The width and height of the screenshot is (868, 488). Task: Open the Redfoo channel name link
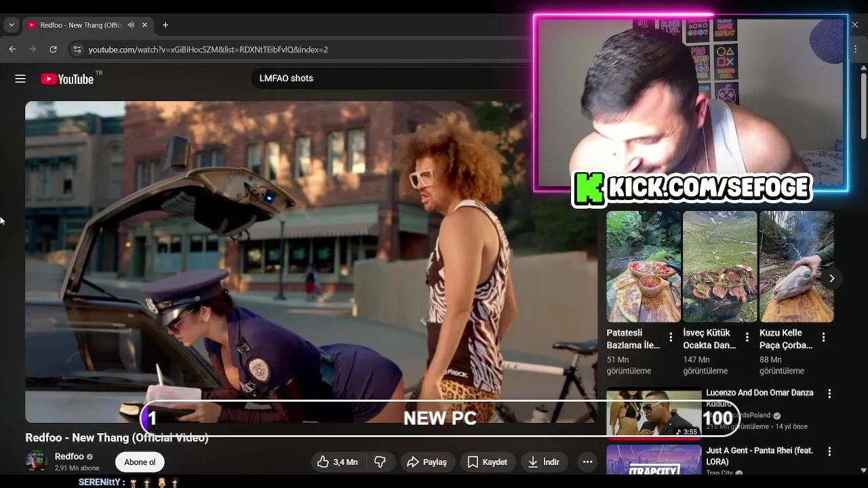pos(69,457)
